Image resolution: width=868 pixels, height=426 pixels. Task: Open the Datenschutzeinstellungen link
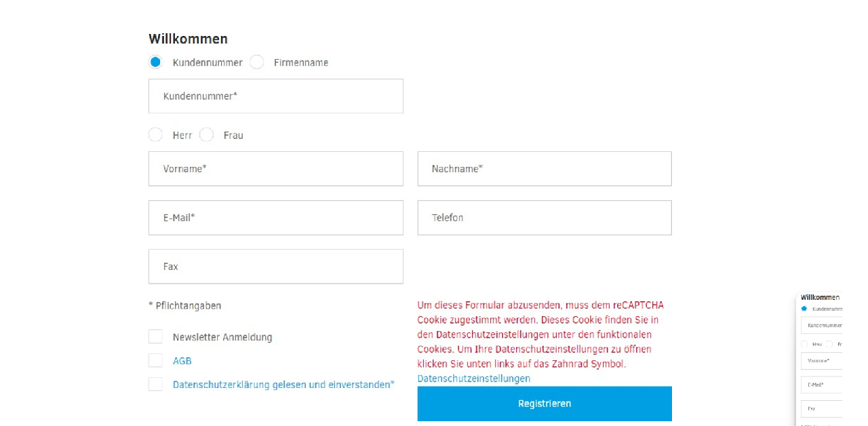pyautogui.click(x=473, y=379)
